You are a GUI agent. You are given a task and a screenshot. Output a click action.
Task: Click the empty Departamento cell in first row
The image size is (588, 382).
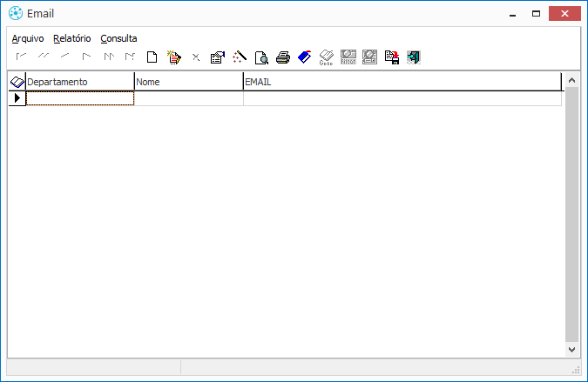click(80, 98)
